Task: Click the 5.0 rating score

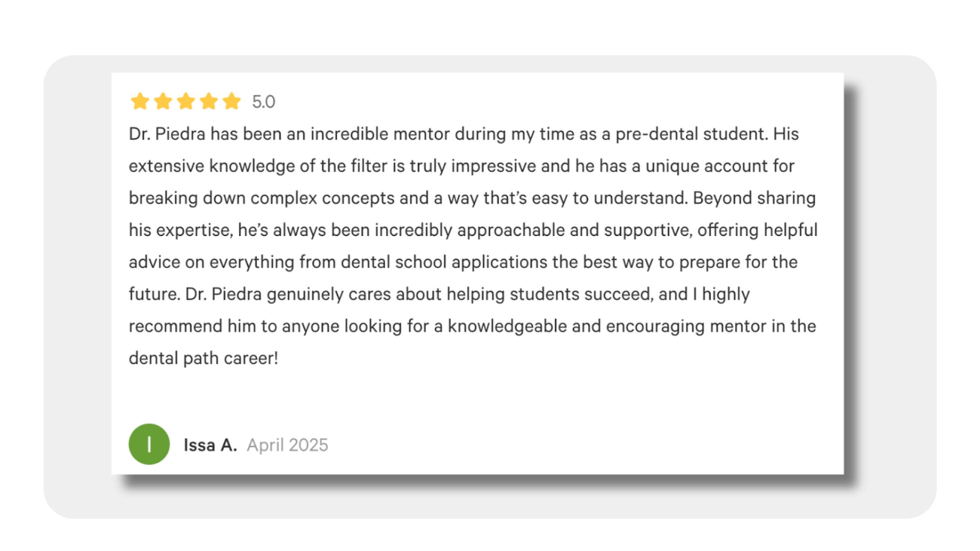Action: coord(264,102)
